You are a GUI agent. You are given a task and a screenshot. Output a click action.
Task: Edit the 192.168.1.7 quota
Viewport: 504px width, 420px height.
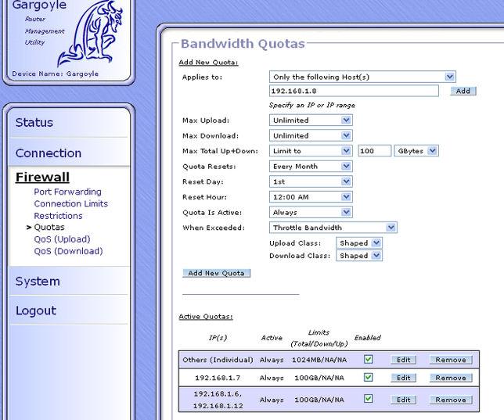(403, 378)
